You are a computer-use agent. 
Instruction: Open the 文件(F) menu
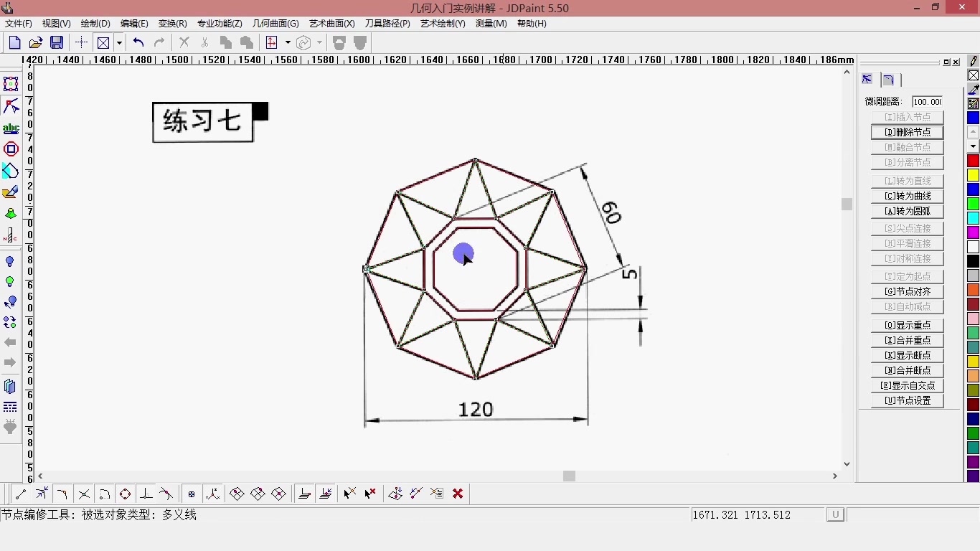19,24
